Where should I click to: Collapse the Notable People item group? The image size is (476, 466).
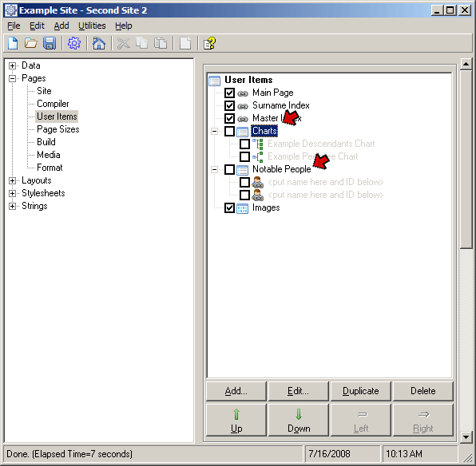pos(214,170)
